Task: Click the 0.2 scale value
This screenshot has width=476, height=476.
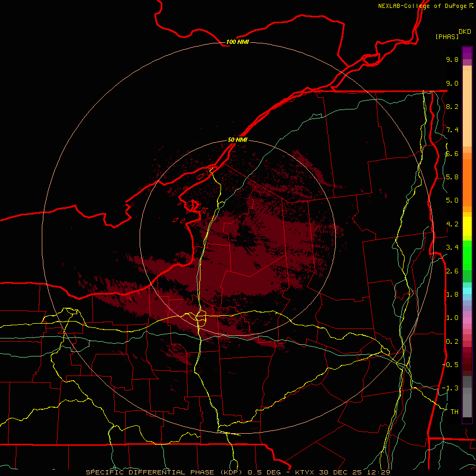Action: click(x=452, y=341)
